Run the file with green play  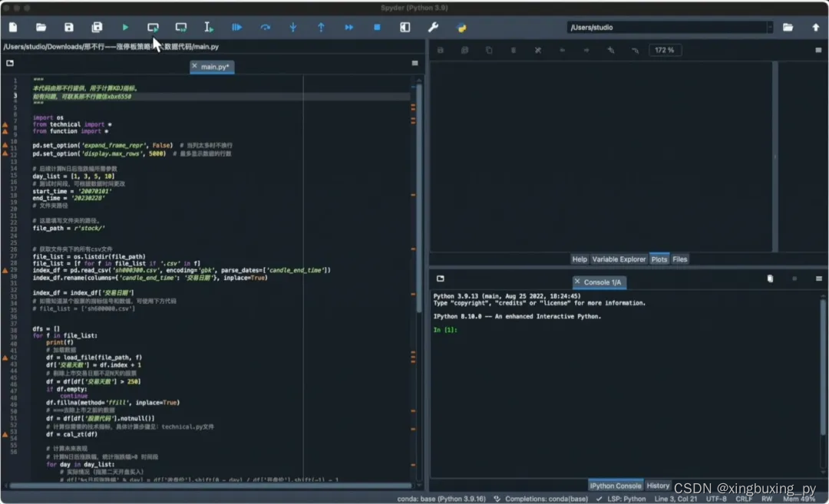[125, 28]
